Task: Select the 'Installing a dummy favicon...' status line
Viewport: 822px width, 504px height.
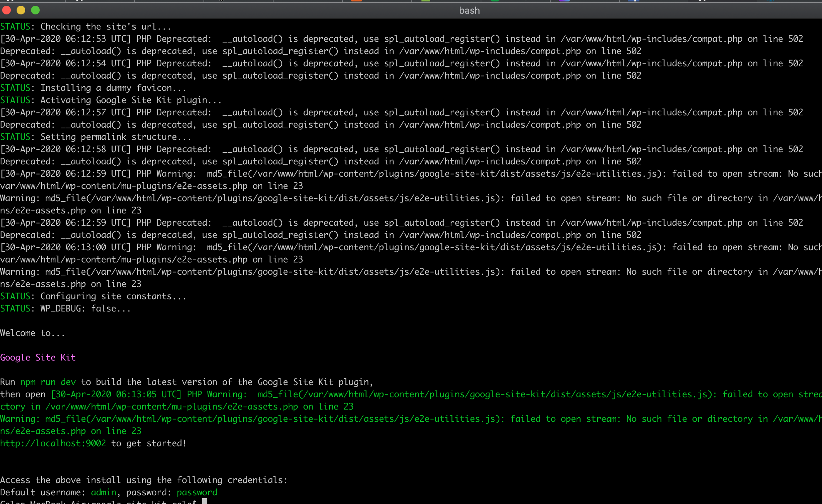Action: coord(93,88)
